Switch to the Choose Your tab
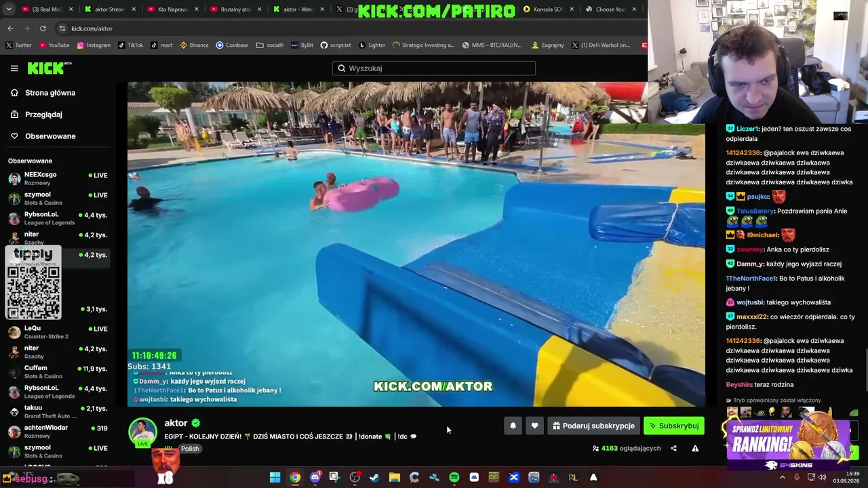This screenshot has height=488, width=868. pos(610,9)
